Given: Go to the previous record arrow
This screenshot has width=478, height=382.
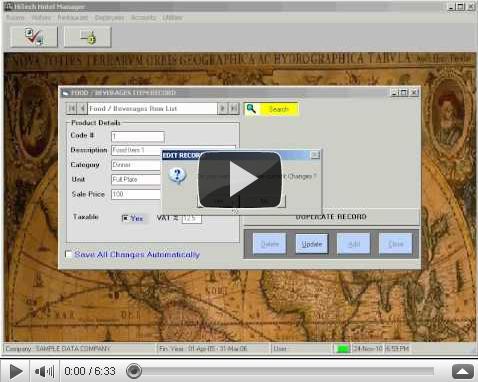Looking at the screenshot, I should tap(82, 108).
